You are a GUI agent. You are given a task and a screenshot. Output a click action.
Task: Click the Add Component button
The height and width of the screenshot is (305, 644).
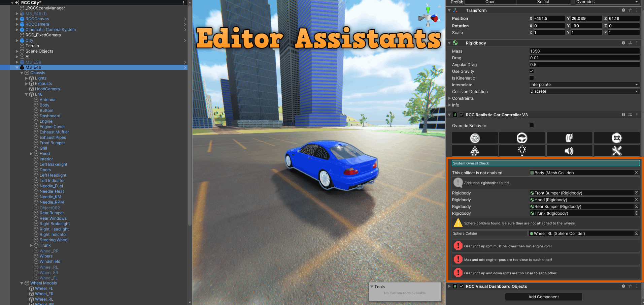(x=543, y=297)
